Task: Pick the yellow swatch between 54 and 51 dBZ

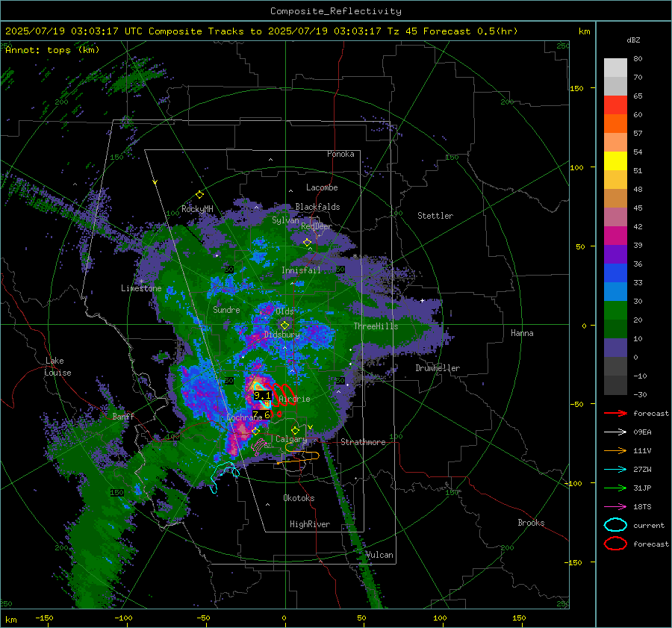Action: (x=615, y=161)
